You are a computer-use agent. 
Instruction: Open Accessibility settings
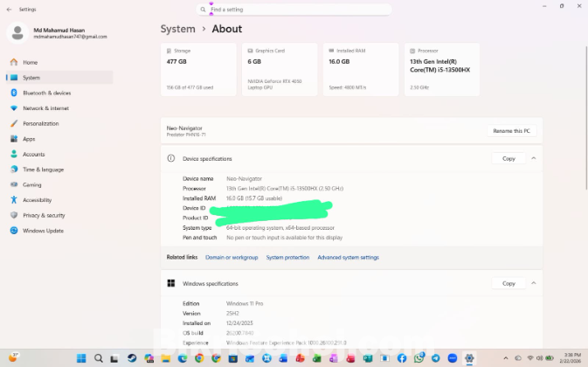38,200
